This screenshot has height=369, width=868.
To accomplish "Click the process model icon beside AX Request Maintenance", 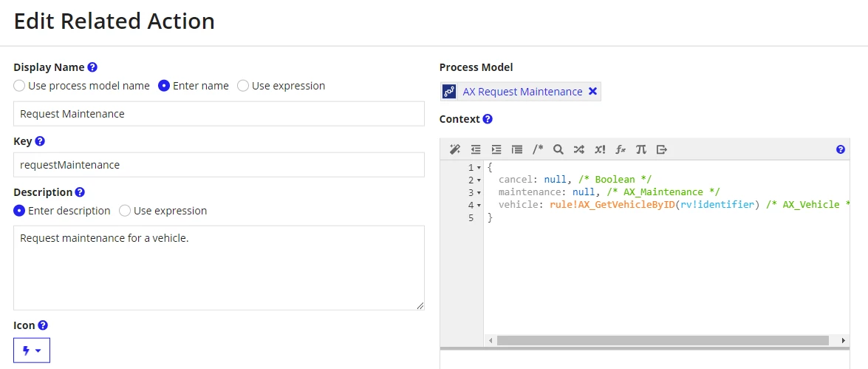I will coord(449,92).
